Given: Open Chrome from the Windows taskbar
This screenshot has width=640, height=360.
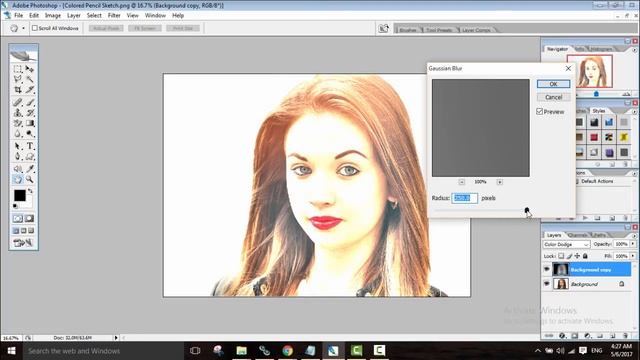Looking at the screenshot, I should pos(287,351).
